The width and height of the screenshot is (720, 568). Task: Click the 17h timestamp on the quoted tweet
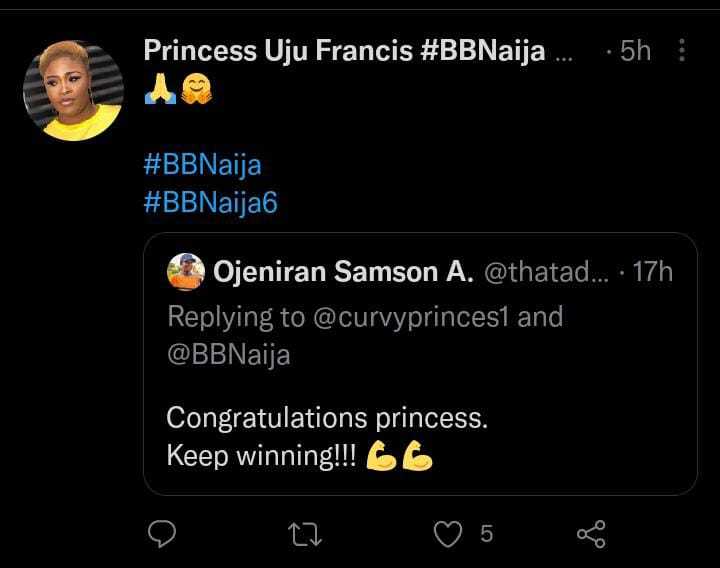pyautogui.click(x=653, y=270)
